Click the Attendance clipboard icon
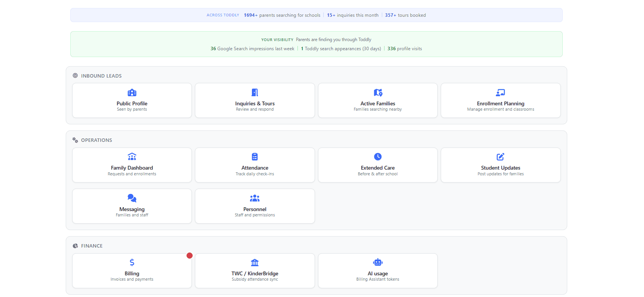644x297 pixels. 255,157
